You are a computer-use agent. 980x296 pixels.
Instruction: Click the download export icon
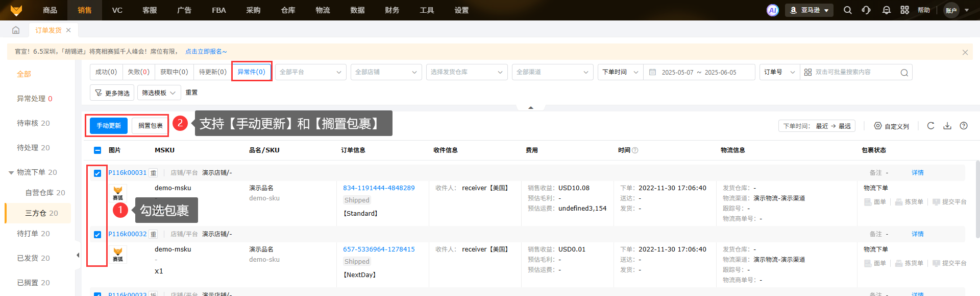(x=947, y=126)
